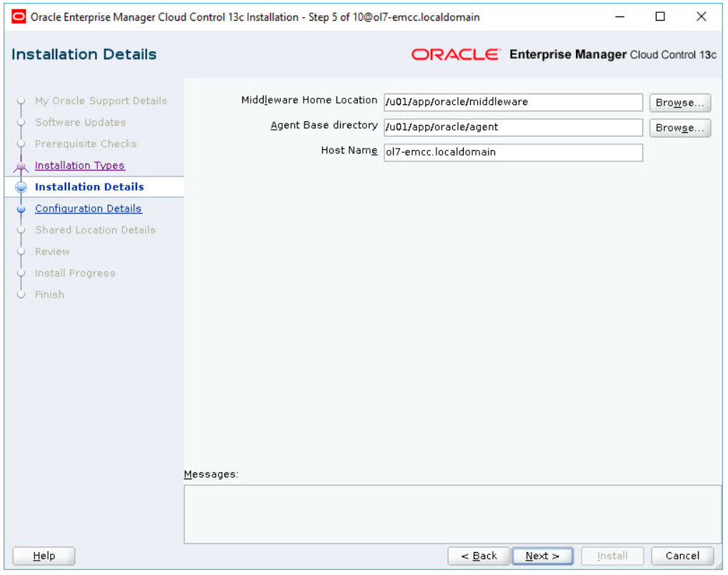Click the My Oracle Support Details step
Screen dimensions: 728x575
pos(101,101)
